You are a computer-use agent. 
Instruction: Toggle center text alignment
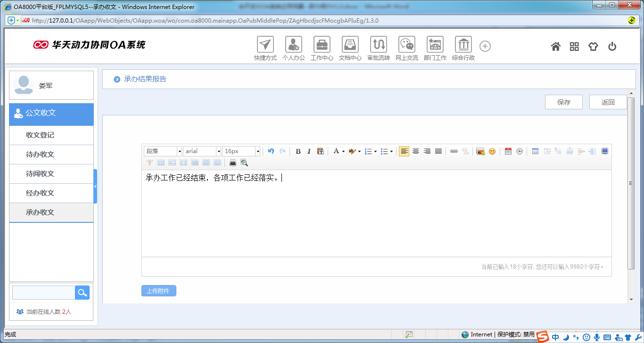(x=415, y=151)
